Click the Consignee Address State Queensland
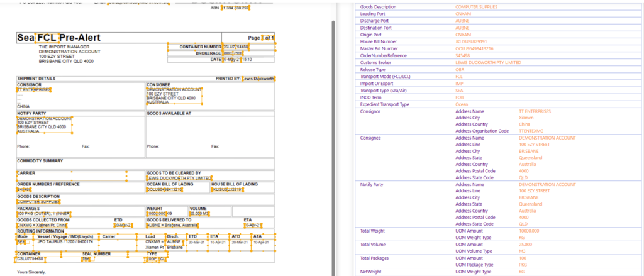 tap(530, 158)
